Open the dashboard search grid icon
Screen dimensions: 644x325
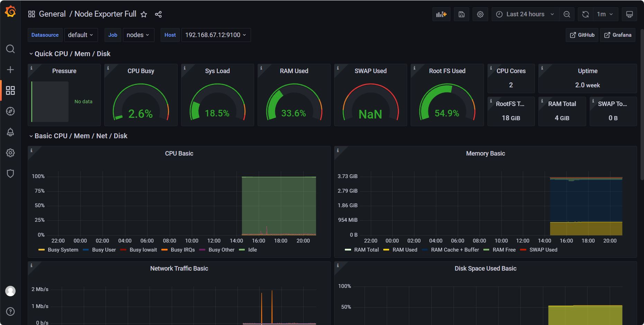point(32,14)
